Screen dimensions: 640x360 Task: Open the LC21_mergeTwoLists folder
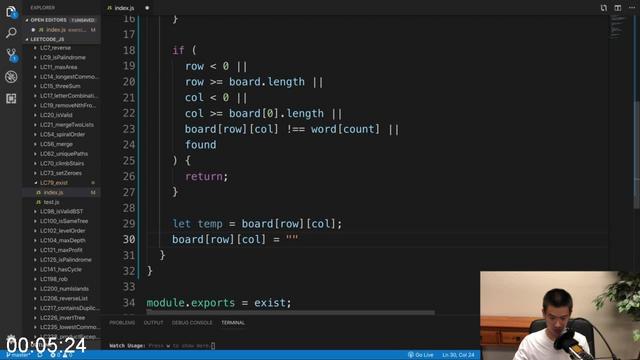(x=67, y=125)
